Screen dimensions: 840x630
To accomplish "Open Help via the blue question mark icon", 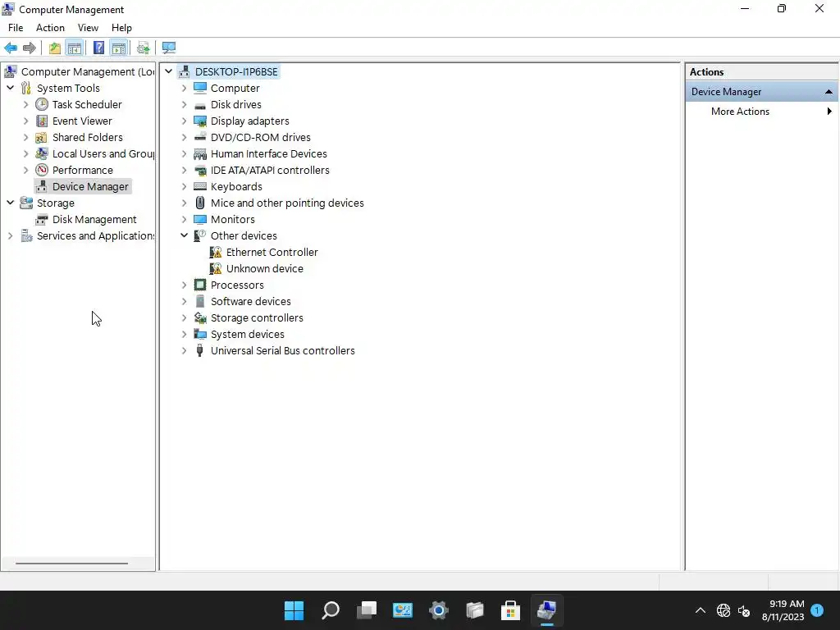I will click(x=98, y=48).
